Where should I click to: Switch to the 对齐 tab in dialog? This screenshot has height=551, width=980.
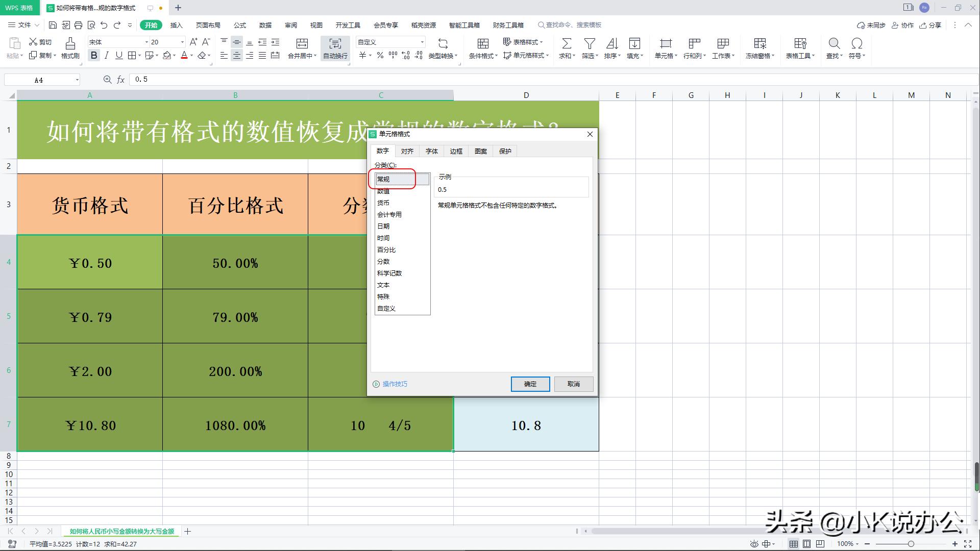(407, 151)
